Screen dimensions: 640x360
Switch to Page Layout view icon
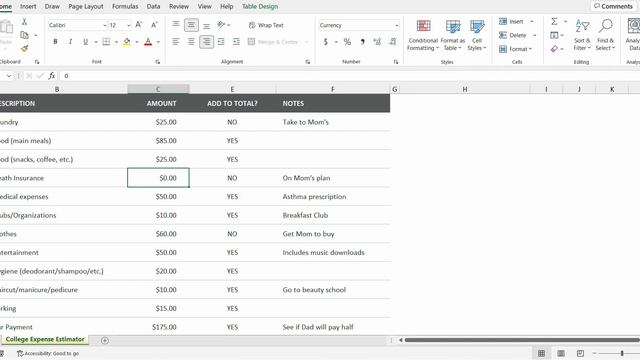[x=561, y=353]
